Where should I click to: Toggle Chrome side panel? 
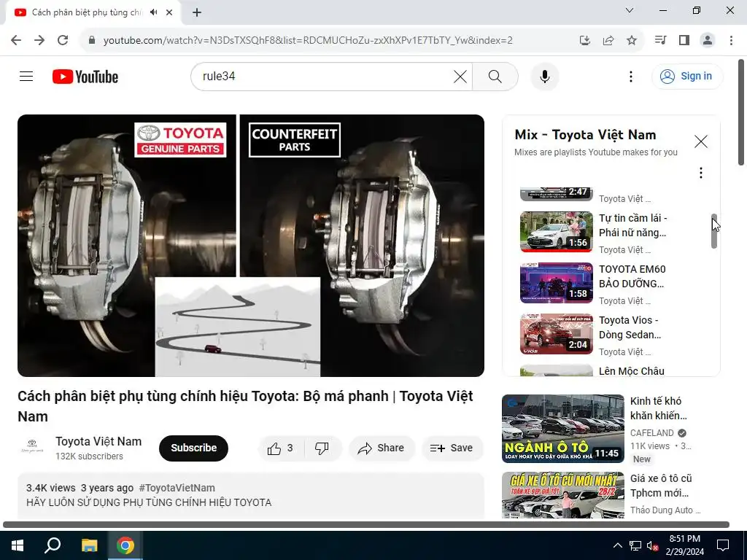[684, 40]
